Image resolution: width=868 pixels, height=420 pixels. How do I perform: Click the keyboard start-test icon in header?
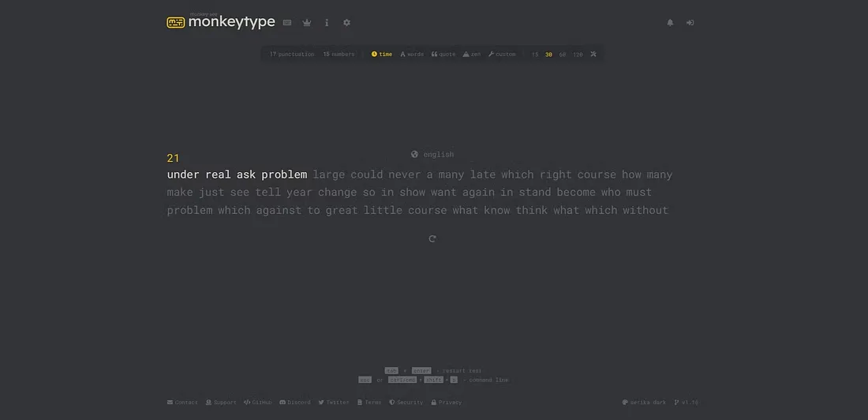(287, 23)
